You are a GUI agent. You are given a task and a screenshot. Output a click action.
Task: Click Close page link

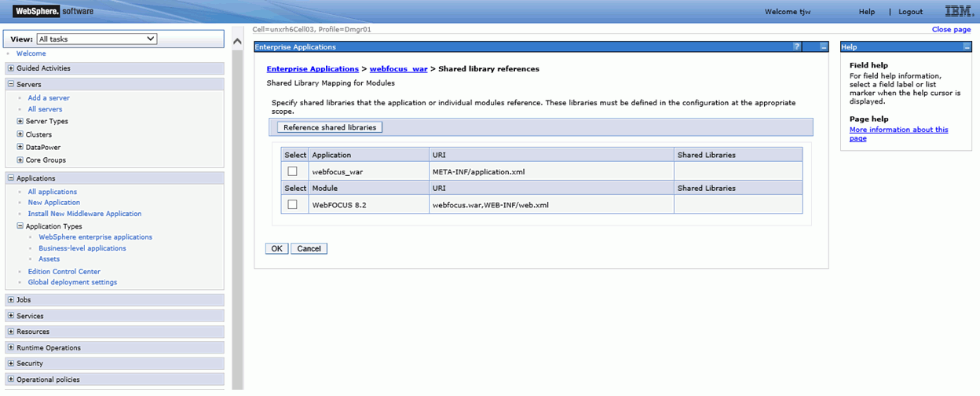point(951,29)
